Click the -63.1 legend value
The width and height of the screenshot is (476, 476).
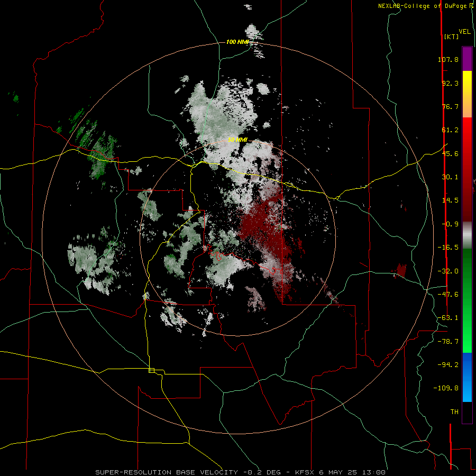coord(448,318)
